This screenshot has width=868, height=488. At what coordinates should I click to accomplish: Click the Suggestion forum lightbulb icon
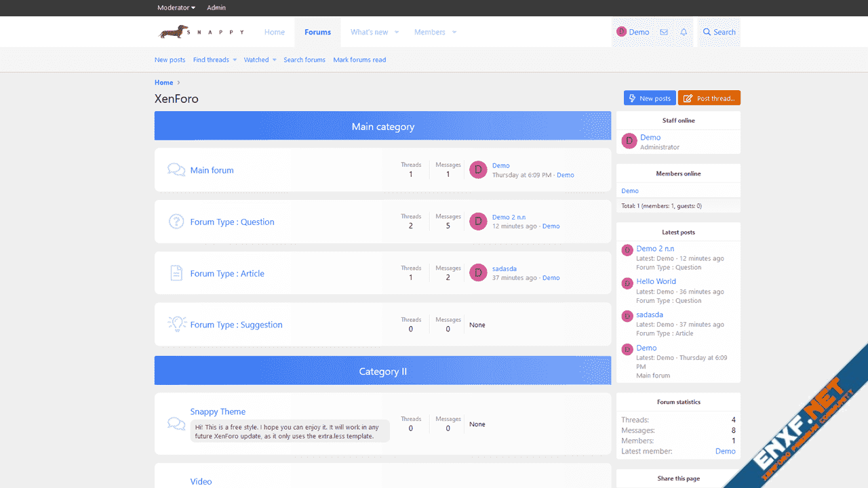pyautogui.click(x=176, y=324)
